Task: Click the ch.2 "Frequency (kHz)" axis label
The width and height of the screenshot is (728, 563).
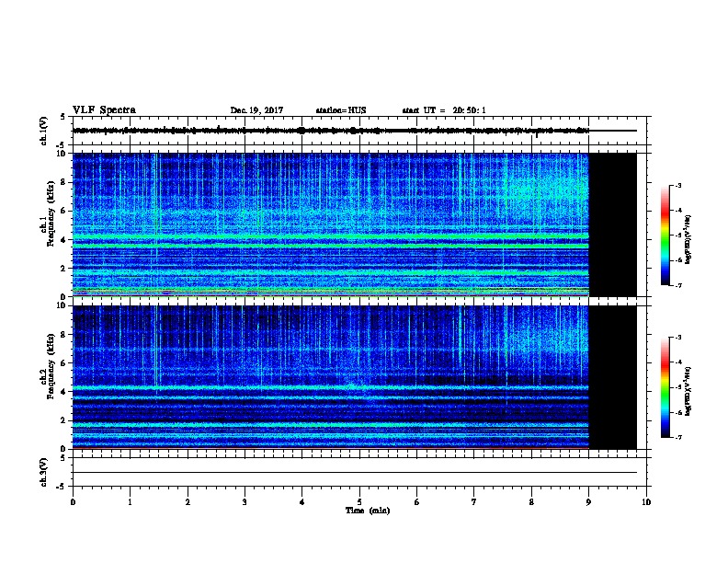Action: [x=51, y=366]
